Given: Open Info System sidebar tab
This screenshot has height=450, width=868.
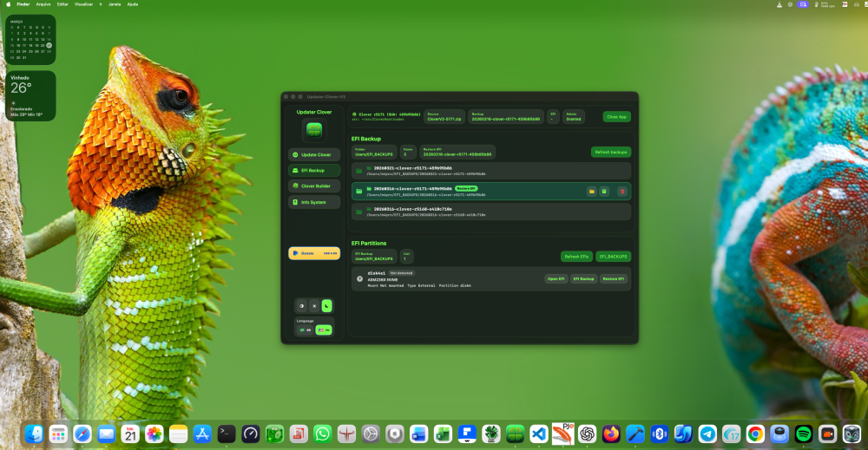Looking at the screenshot, I should 314,202.
